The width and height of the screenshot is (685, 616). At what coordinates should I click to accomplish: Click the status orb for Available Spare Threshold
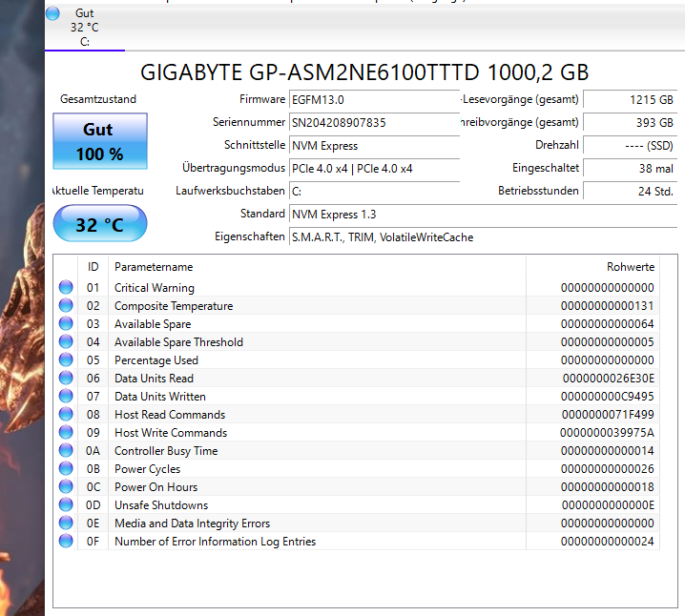pos(66,341)
